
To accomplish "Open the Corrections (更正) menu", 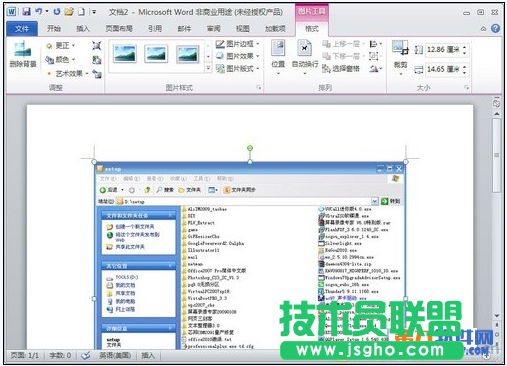I will (60, 45).
